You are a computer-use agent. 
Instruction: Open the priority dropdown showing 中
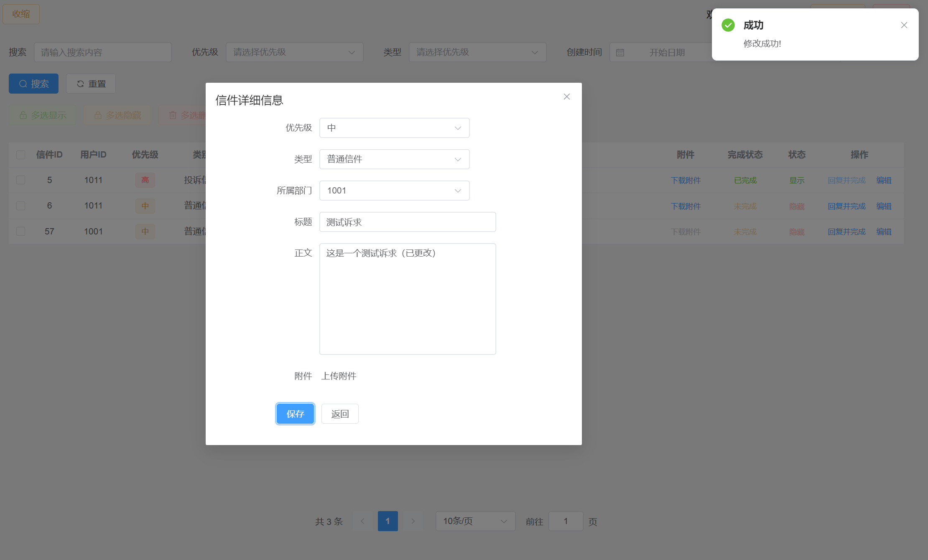point(394,128)
